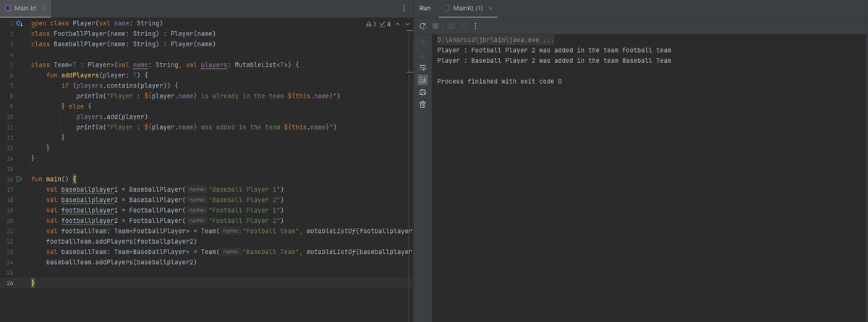
Task: Click the Run tool window title
Action: point(425,8)
